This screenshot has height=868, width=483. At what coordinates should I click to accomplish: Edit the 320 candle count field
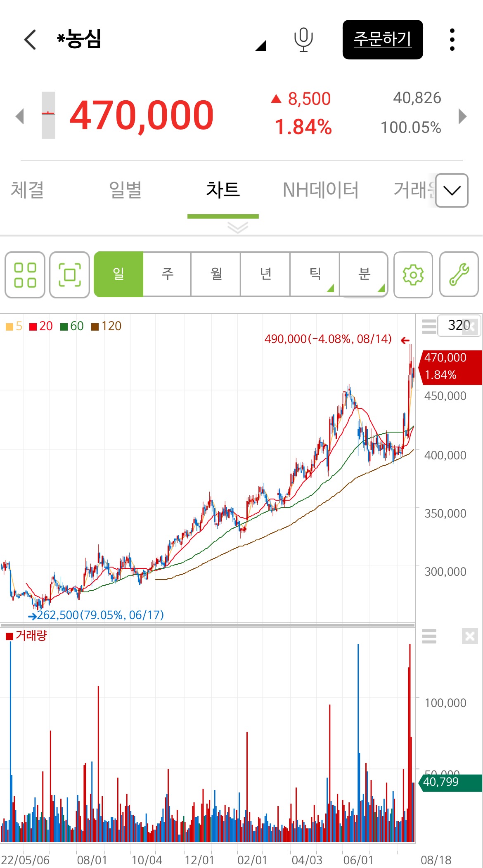tap(459, 325)
